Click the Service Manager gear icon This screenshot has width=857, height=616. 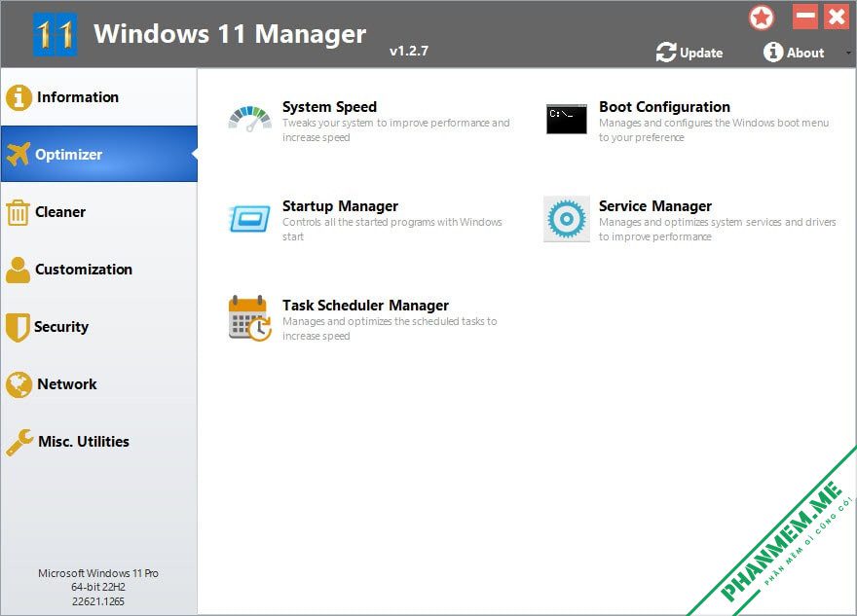[x=567, y=219]
